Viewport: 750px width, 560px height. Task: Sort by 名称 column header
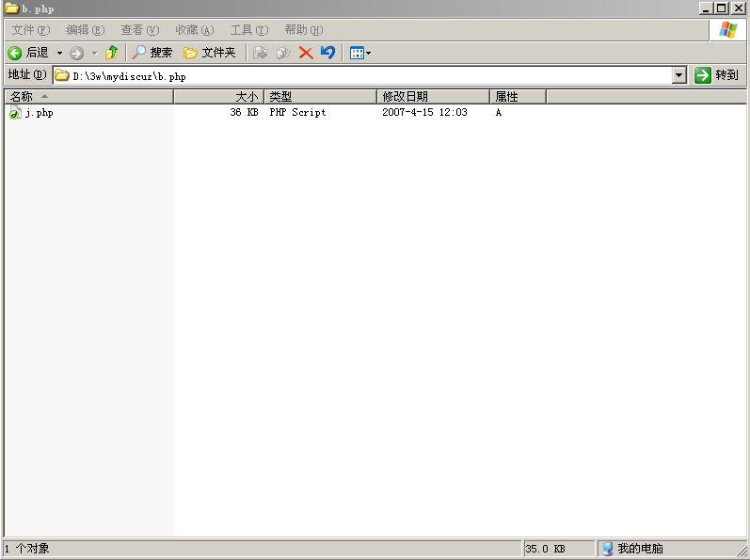tap(89, 97)
